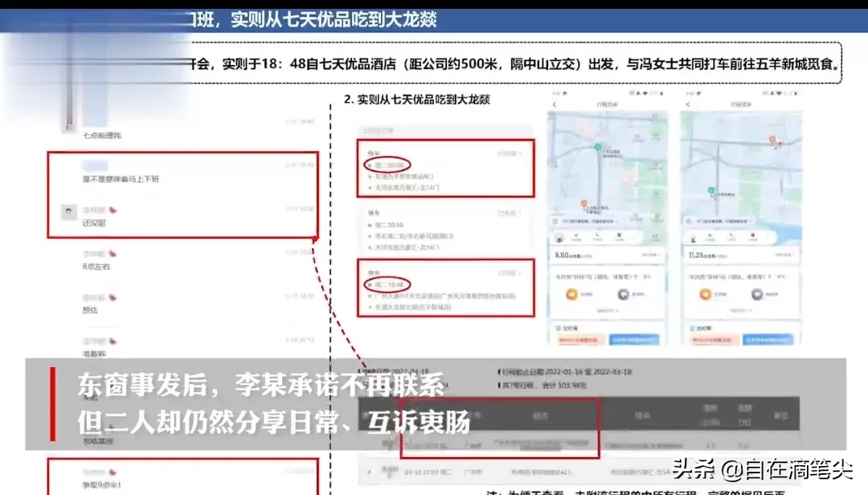Viewport: 868px width, 495px height.
Task: Click the avatar beside the 还没呢 message
Action: coord(68,212)
